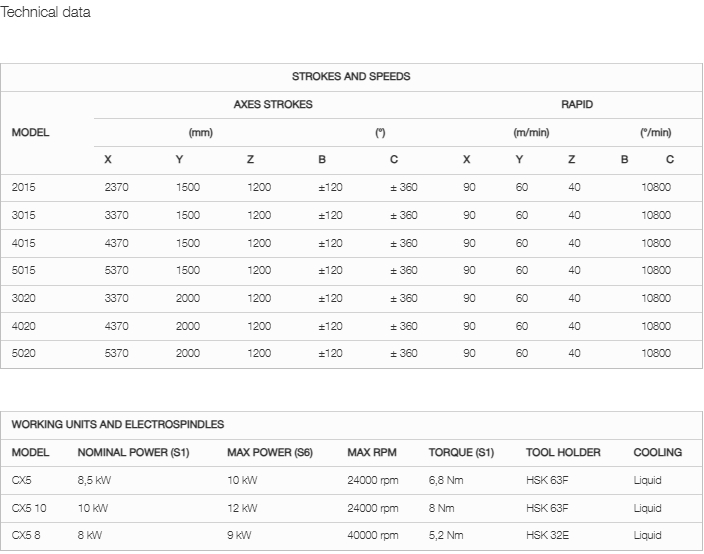The width and height of the screenshot is (704, 554).
Task: Click the "NOMINAL POWER (S1)" header
Action: click(133, 452)
